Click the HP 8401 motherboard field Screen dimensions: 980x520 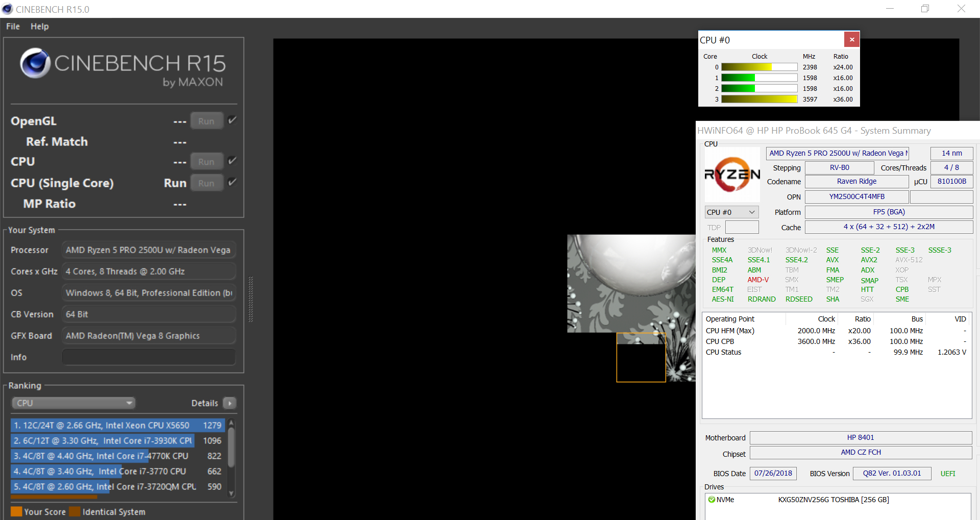click(861, 437)
